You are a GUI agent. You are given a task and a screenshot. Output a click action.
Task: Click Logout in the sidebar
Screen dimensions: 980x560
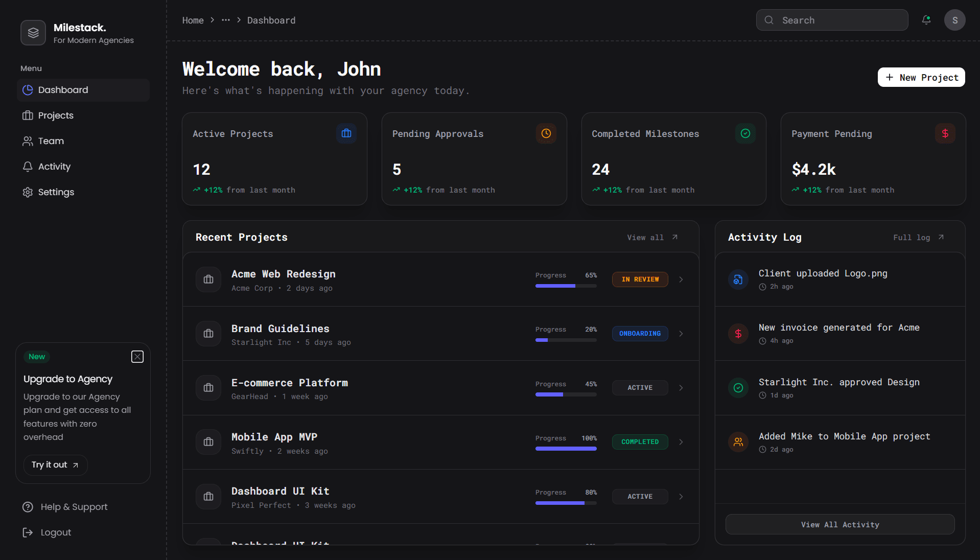[x=46, y=532]
